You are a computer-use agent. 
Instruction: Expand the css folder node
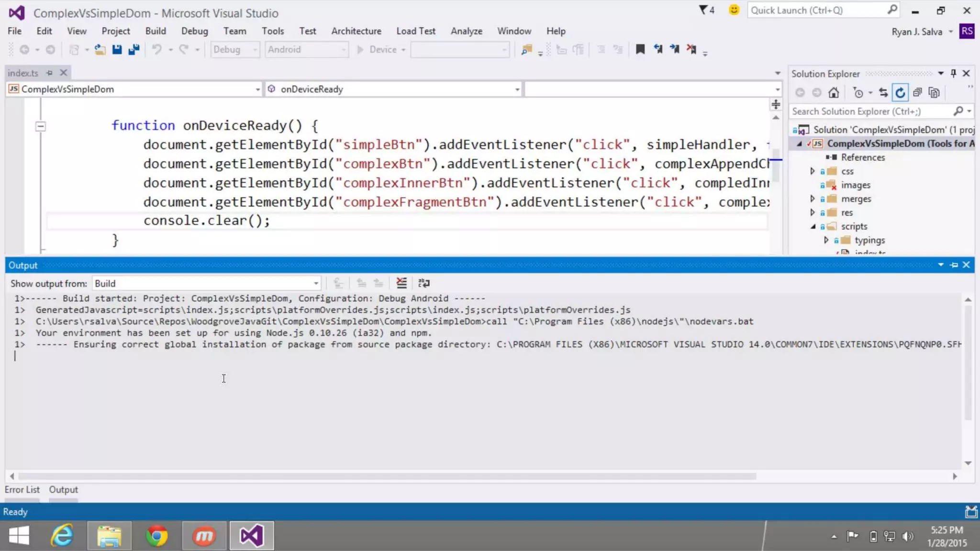812,171
